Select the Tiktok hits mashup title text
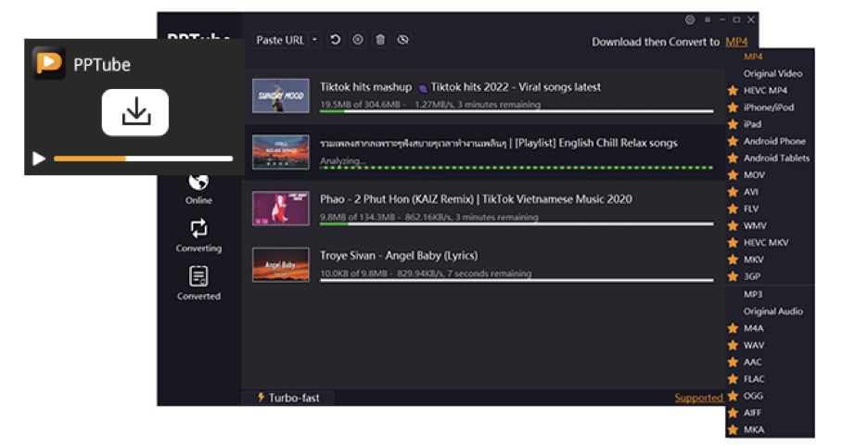The height and width of the screenshot is (445, 868). tap(460, 87)
